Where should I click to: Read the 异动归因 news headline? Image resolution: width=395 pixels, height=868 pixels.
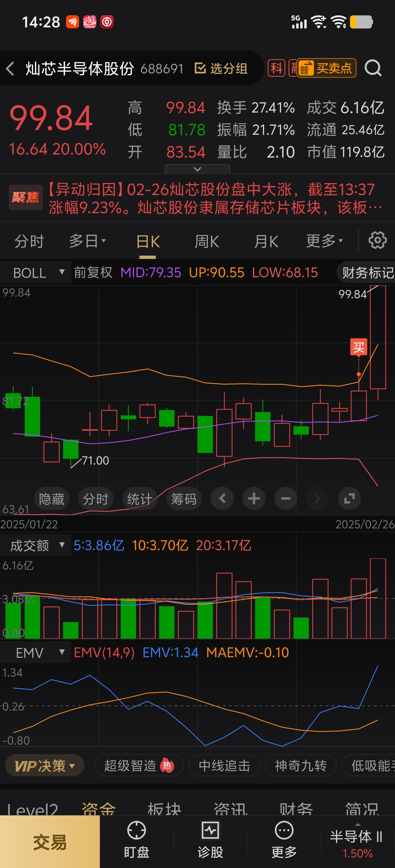(215, 198)
